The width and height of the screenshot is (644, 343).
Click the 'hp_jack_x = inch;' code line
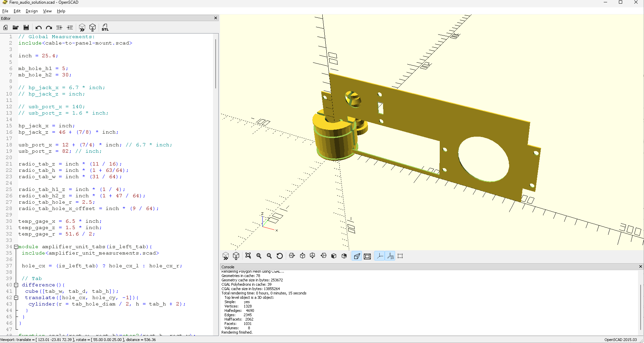coord(47,126)
